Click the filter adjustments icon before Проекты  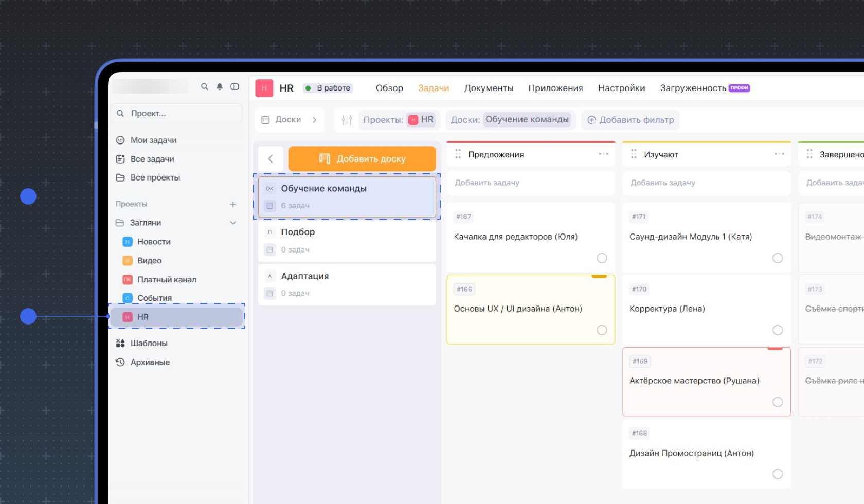click(346, 119)
